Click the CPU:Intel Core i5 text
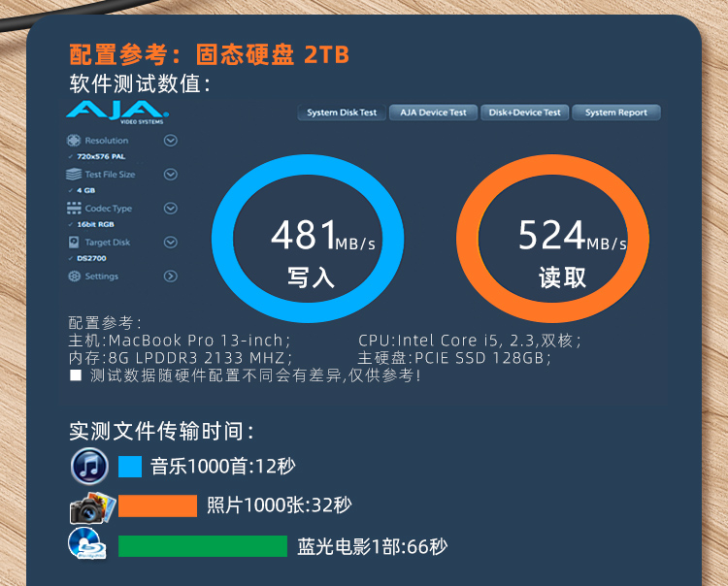 point(470,341)
